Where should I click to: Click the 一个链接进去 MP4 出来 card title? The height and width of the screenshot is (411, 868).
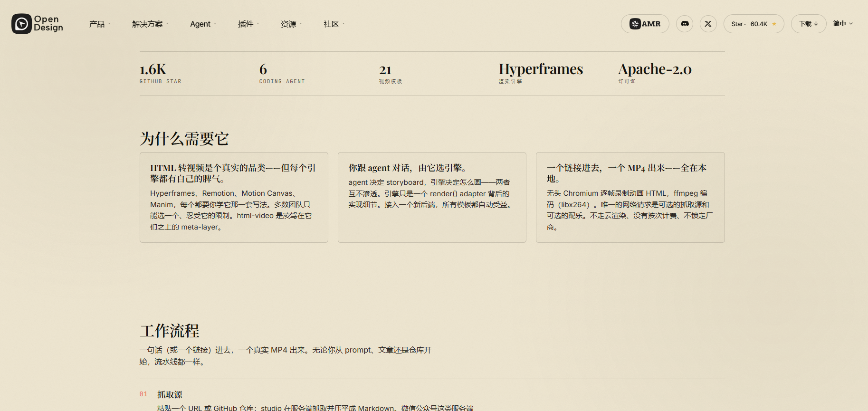tap(626, 173)
